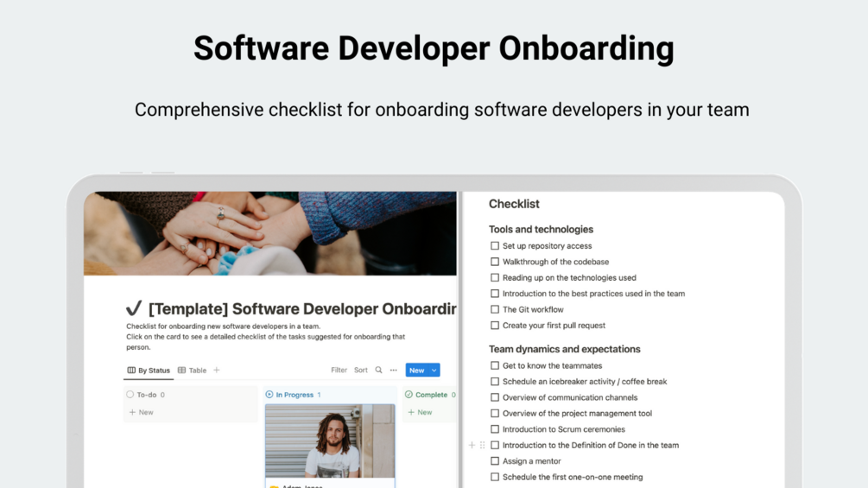Click the blue New button

coord(417,371)
